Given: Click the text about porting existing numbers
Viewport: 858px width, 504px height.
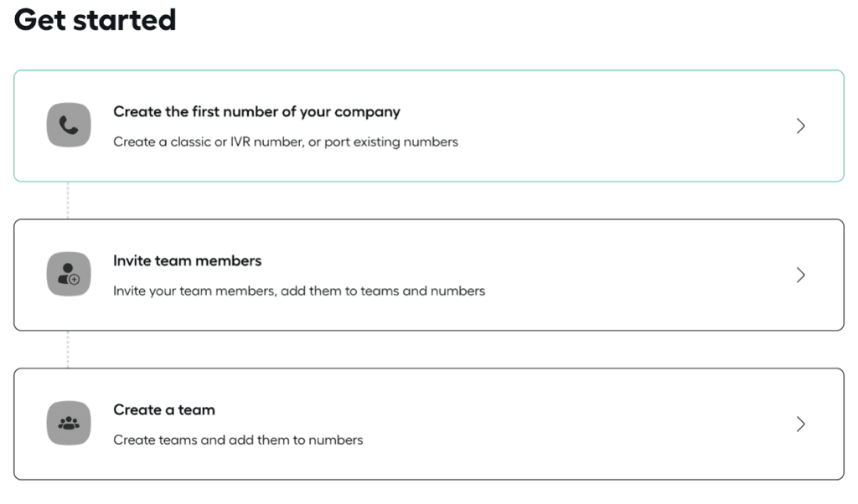Looking at the screenshot, I should pyautogui.click(x=286, y=142).
